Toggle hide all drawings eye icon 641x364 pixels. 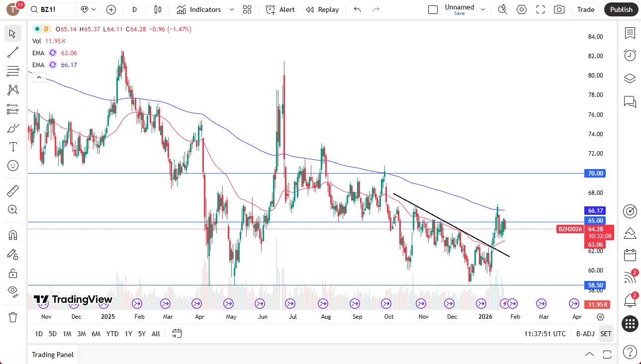click(x=13, y=292)
